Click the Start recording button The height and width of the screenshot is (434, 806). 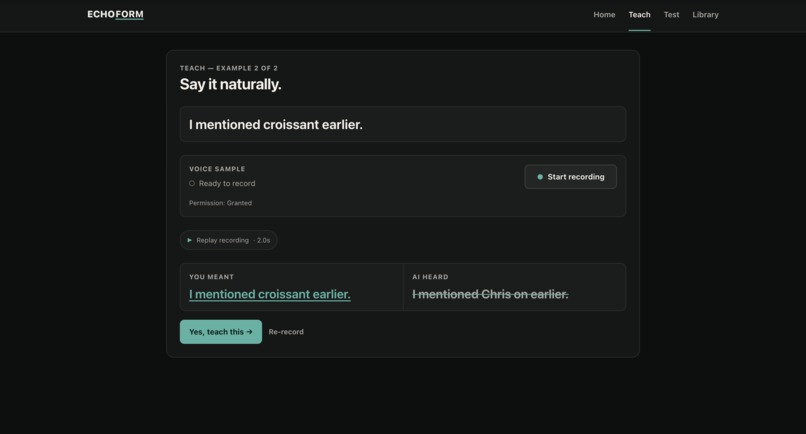pyautogui.click(x=571, y=177)
